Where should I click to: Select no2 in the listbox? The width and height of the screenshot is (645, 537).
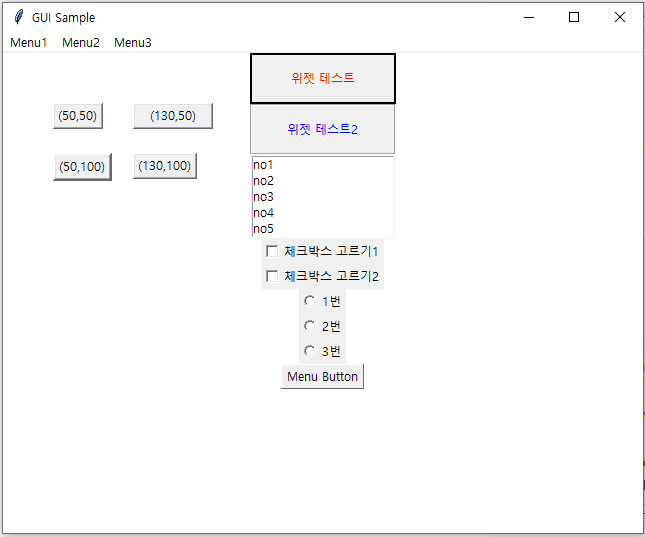click(323, 181)
